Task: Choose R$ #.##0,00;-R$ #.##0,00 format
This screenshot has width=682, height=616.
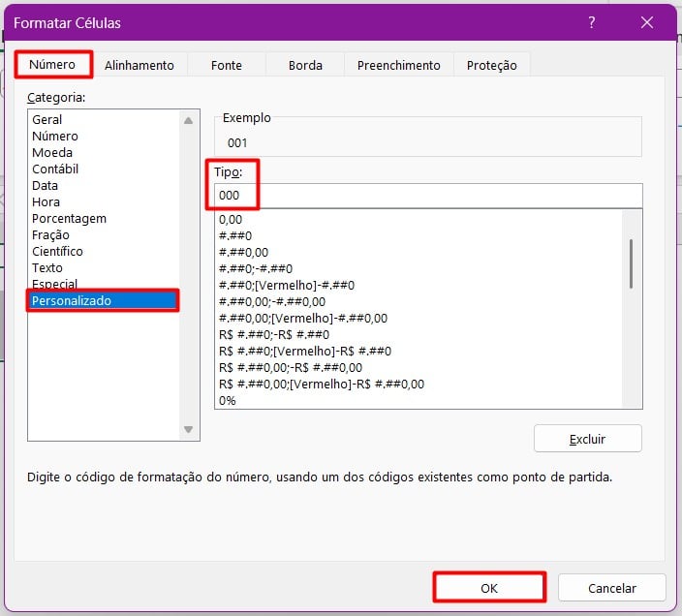Action: [418, 368]
